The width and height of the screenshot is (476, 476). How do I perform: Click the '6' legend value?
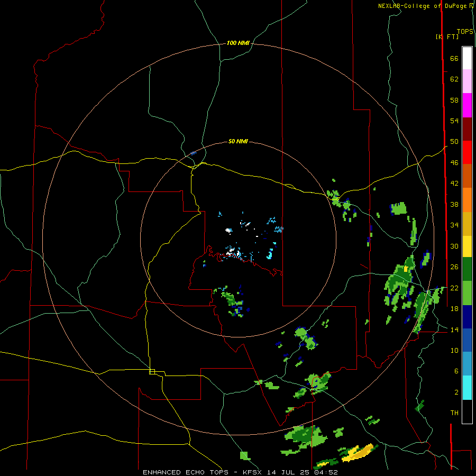coord(456,371)
